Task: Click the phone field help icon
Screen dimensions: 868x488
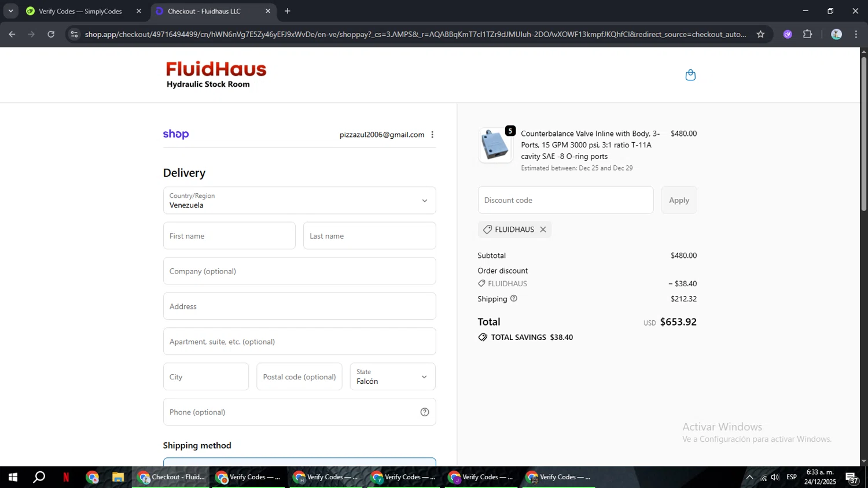Action: tap(425, 412)
